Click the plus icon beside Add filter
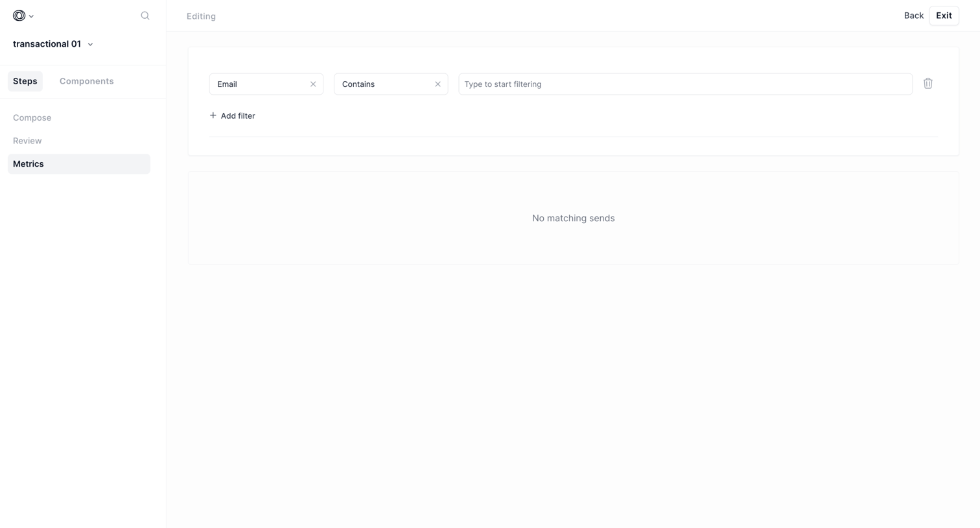This screenshot has width=980, height=528. pos(213,115)
